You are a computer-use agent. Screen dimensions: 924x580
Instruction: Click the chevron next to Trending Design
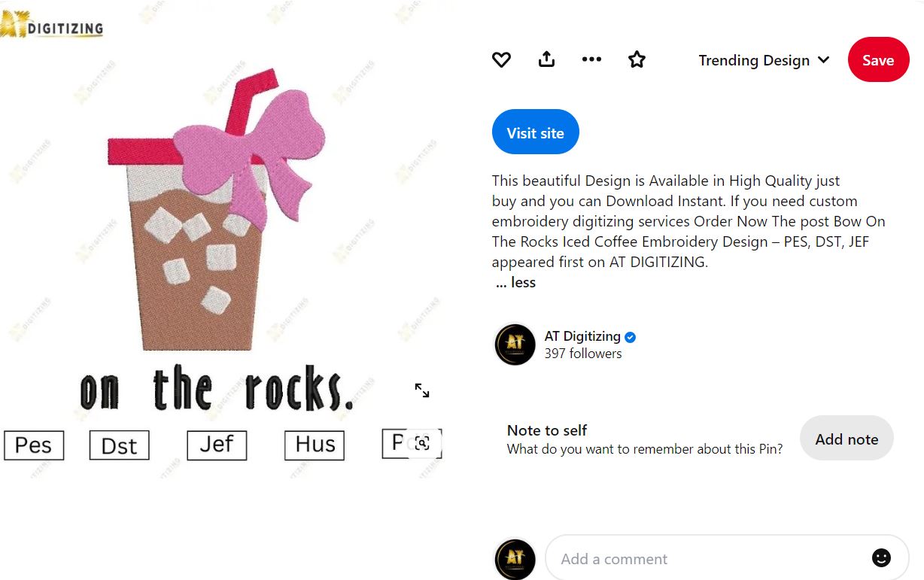823,60
